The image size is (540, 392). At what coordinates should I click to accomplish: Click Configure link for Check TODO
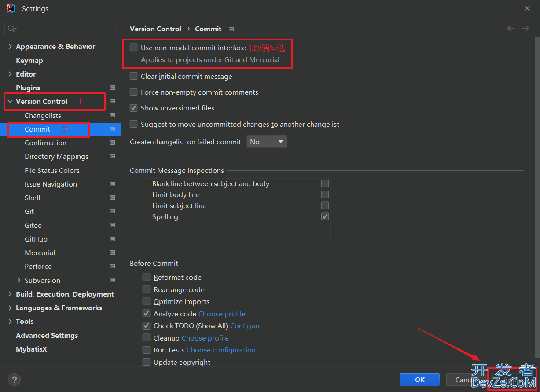coord(246,326)
